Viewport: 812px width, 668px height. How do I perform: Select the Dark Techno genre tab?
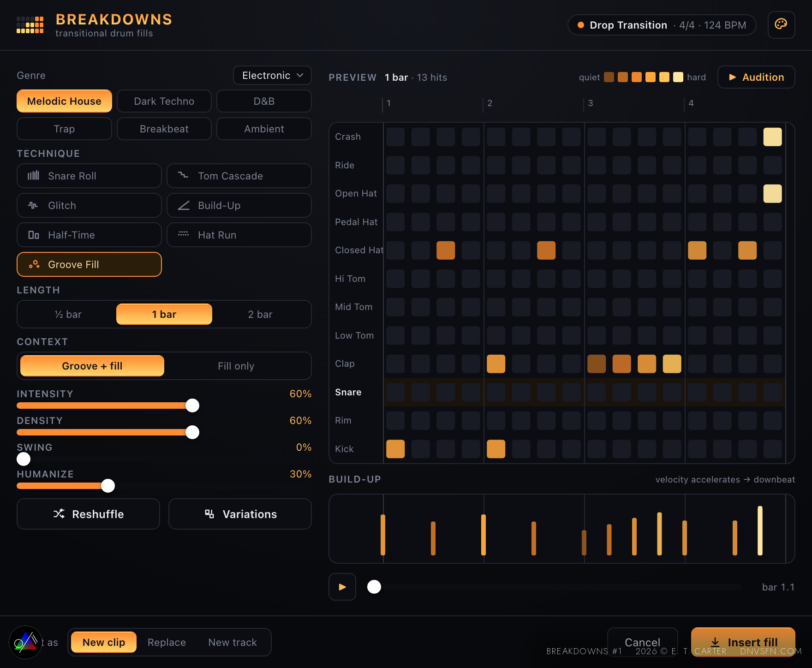[164, 101]
